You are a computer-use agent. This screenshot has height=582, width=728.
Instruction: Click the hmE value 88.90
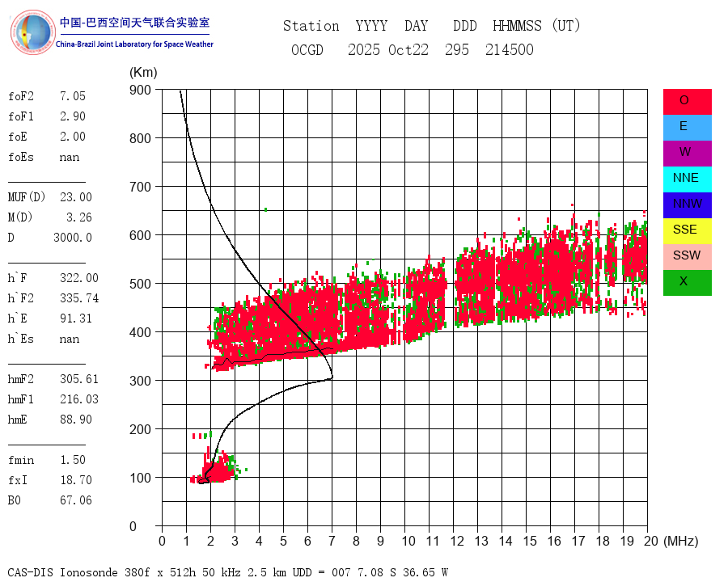[x=76, y=420]
